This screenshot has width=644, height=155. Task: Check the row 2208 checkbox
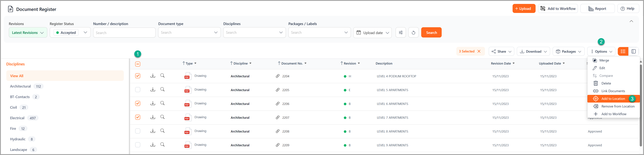tap(138, 131)
